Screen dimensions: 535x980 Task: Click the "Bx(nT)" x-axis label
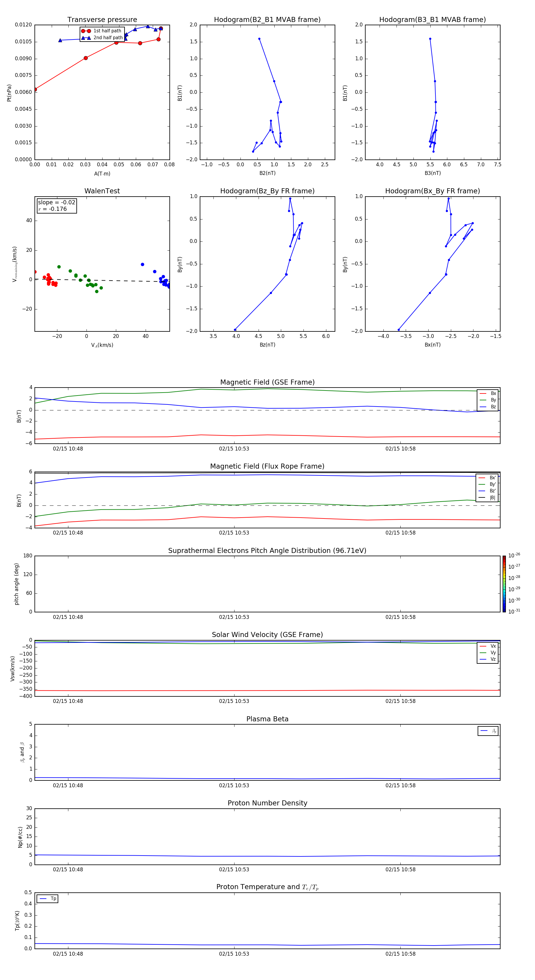[x=432, y=345]
